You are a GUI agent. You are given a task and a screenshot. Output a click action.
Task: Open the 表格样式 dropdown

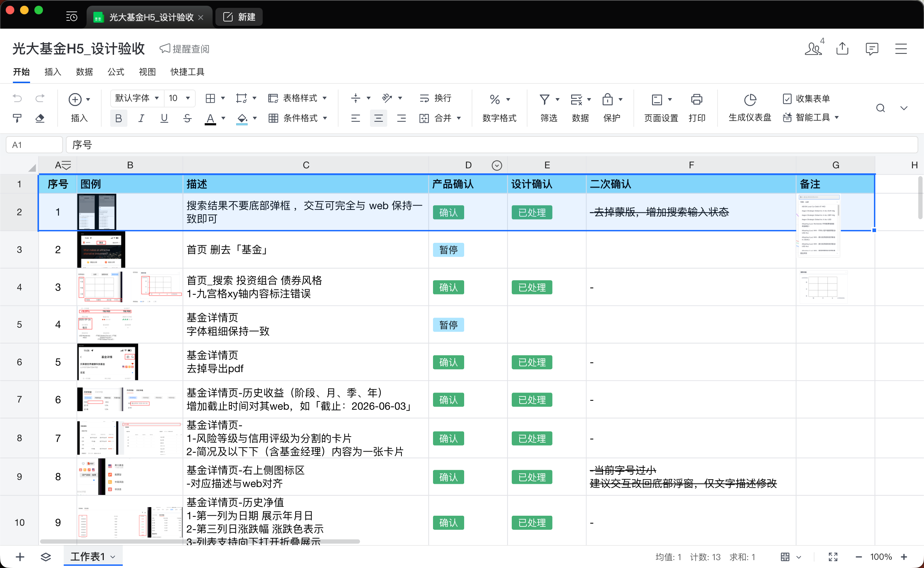pos(297,98)
